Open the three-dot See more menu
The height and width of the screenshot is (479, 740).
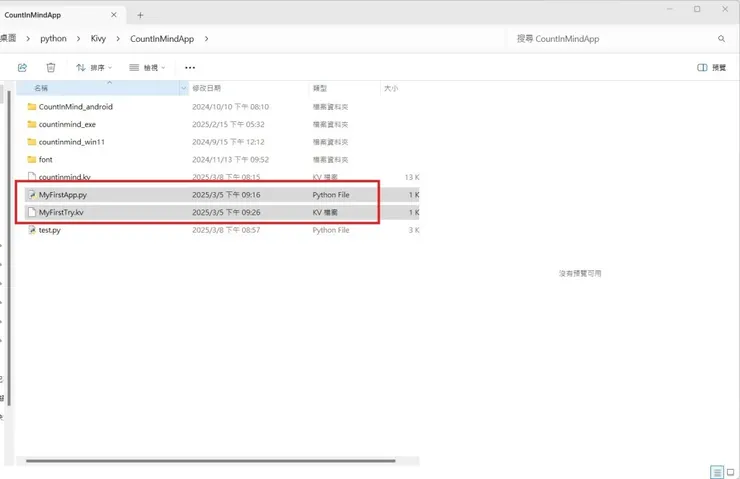click(x=190, y=67)
